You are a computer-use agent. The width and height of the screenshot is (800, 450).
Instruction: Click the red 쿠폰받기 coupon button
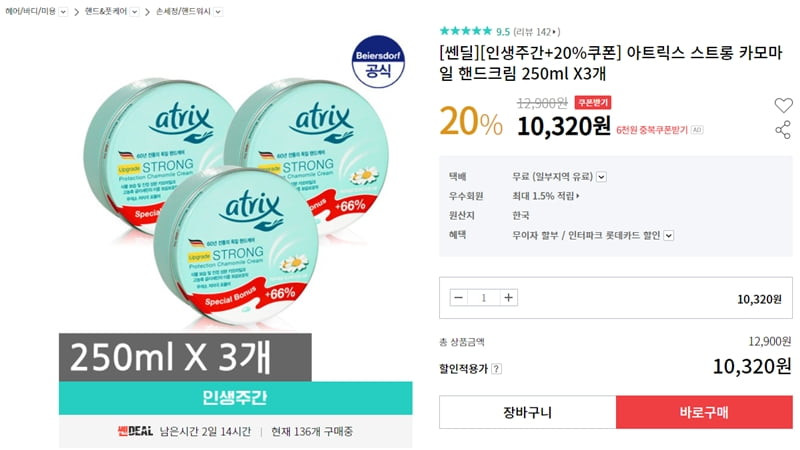tap(593, 103)
